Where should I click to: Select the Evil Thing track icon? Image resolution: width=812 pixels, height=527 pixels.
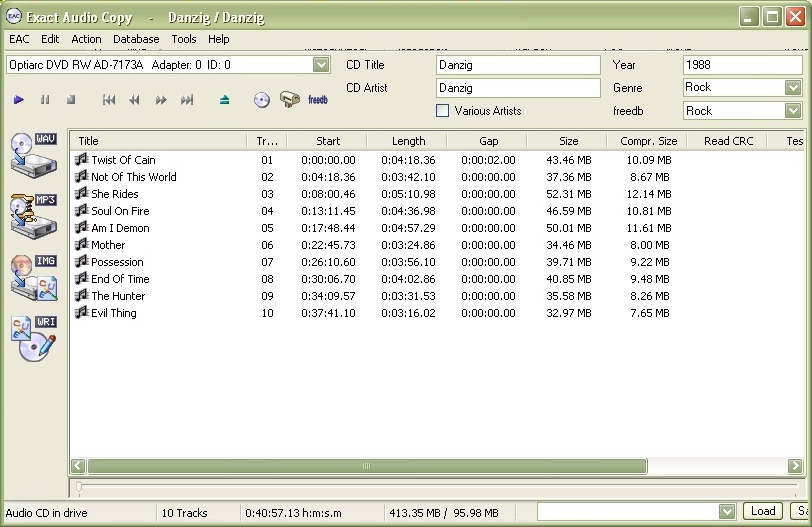81,312
